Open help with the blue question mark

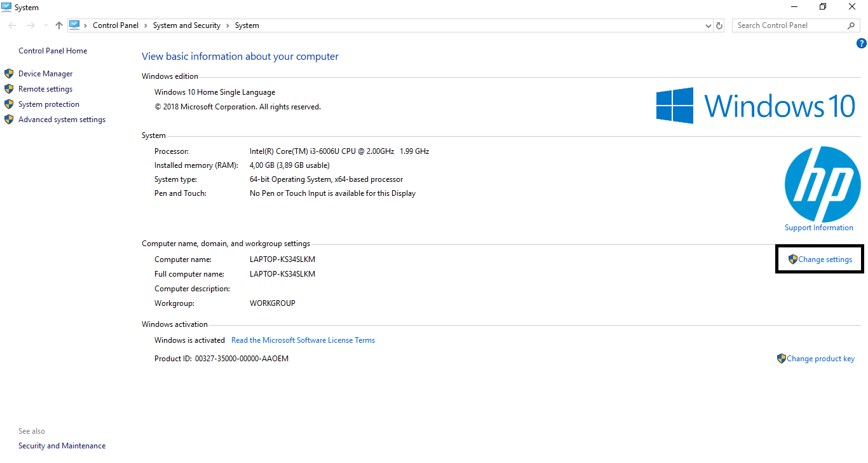pyautogui.click(x=862, y=43)
